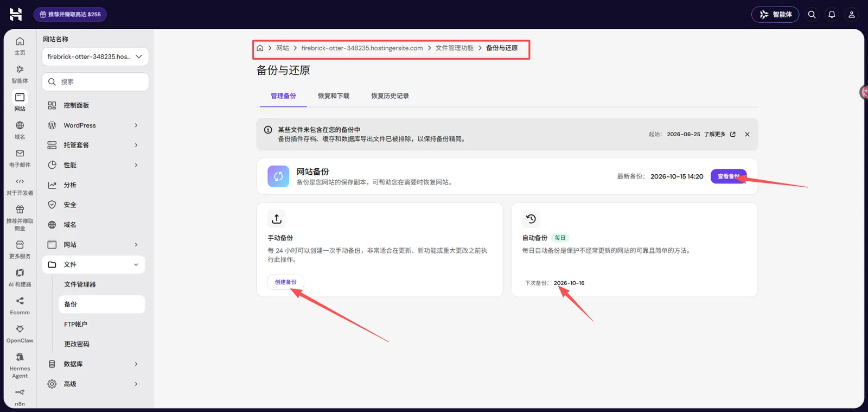Click the date 2026-10-15 14:20
The image size is (868, 412).
click(676, 176)
